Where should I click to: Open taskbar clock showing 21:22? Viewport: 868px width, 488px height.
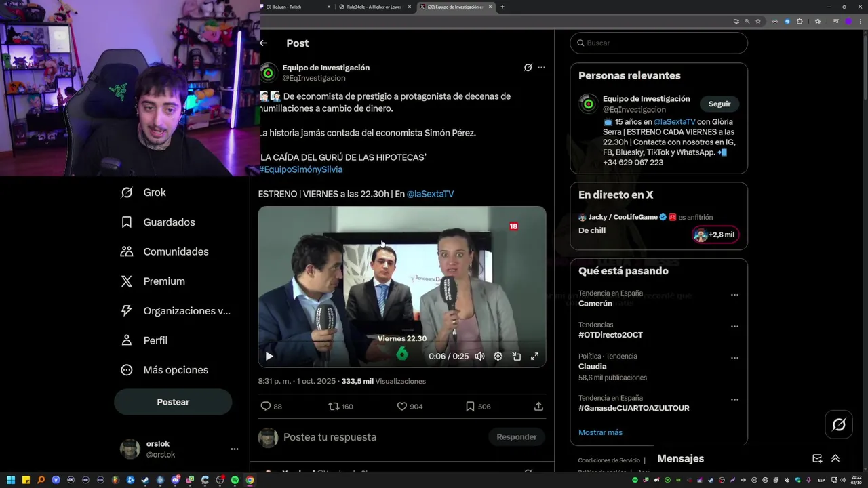tap(856, 480)
